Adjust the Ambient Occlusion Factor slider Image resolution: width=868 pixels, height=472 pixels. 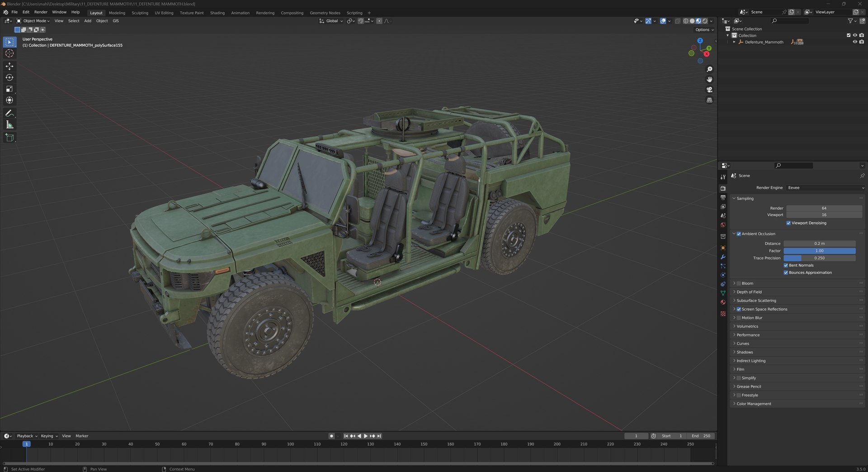(819, 251)
